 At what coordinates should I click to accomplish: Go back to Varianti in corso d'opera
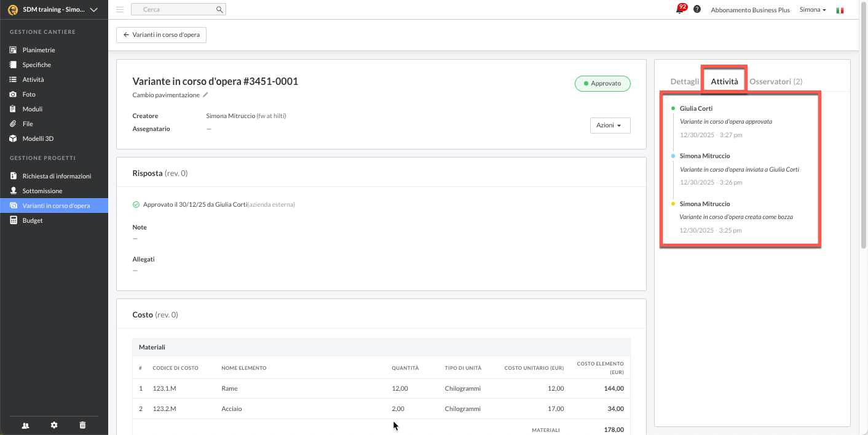161,35
